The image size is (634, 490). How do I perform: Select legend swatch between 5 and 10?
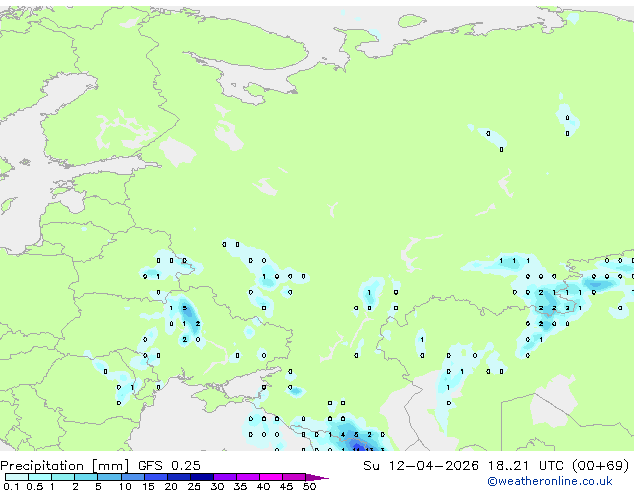110,477
